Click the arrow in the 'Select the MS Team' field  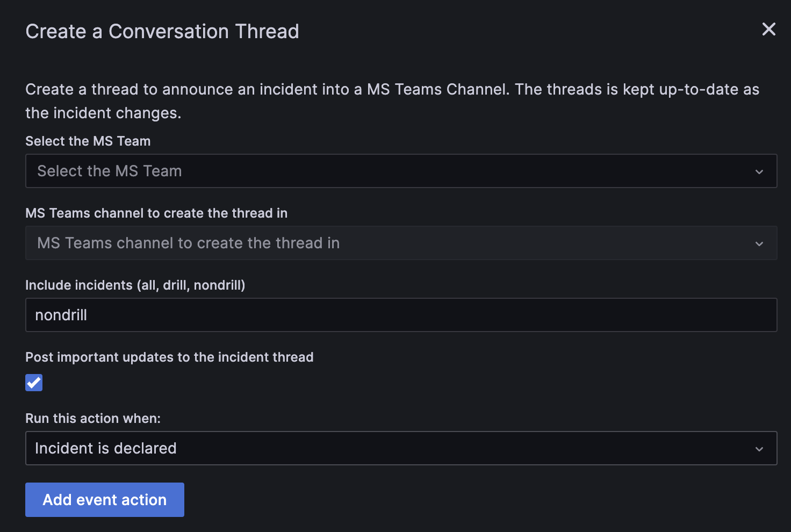(759, 171)
